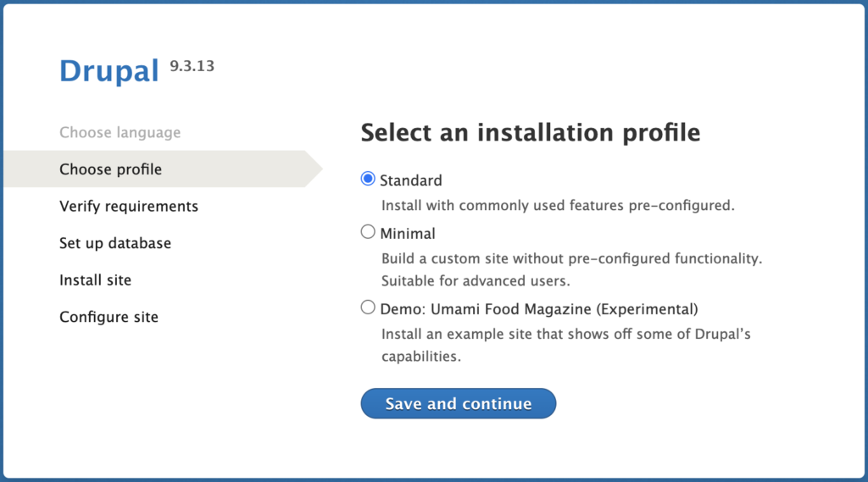868x482 pixels.
Task: Select the Standard radio button
Action: pyautogui.click(x=368, y=179)
